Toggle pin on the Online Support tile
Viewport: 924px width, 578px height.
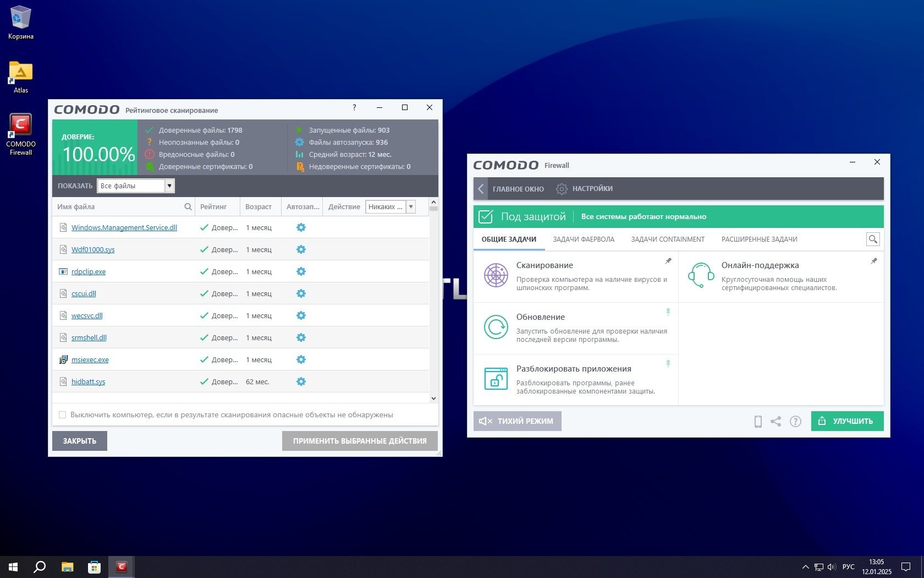(874, 261)
